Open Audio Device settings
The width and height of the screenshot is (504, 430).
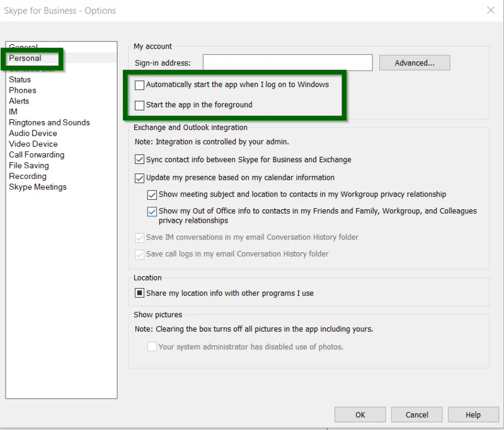coord(33,133)
